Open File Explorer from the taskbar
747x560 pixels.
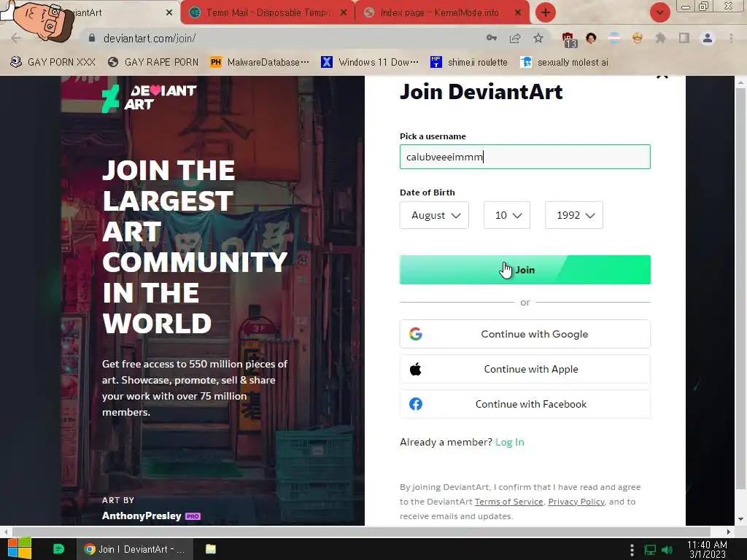point(211,549)
